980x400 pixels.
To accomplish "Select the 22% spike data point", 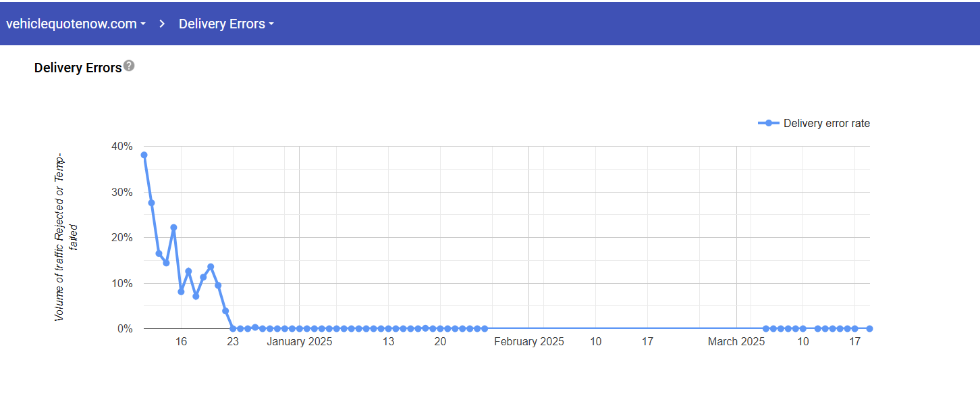I will pos(173,228).
